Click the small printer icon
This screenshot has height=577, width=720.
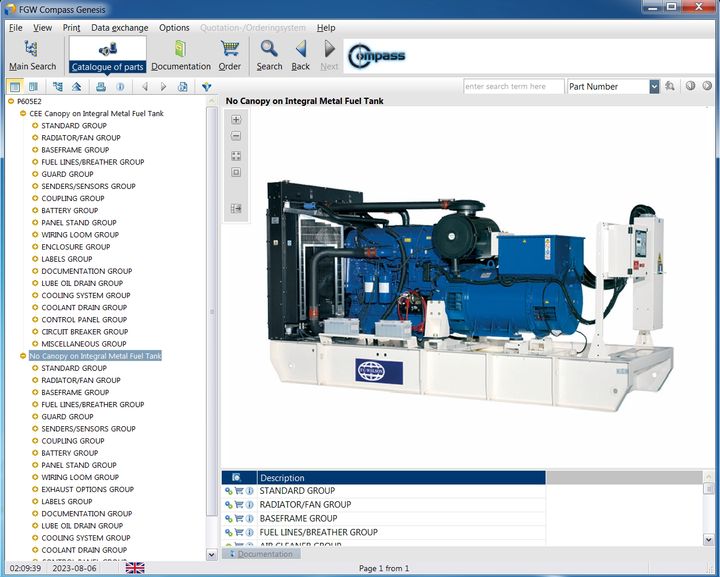[x=101, y=86]
